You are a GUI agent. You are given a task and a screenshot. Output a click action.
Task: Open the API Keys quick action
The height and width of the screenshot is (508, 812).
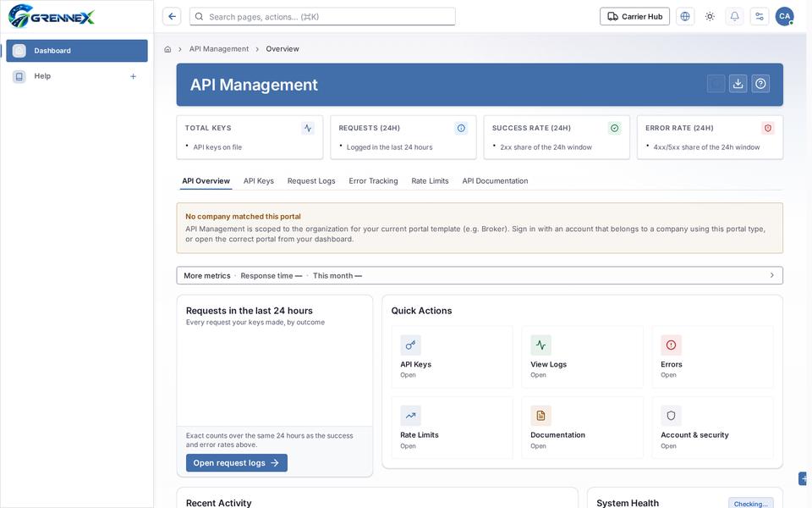(x=452, y=356)
